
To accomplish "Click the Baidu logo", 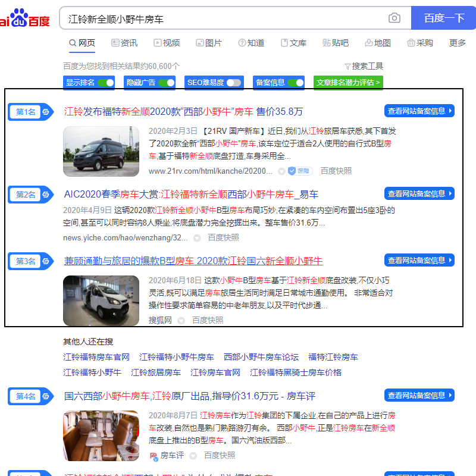I will point(24,18).
